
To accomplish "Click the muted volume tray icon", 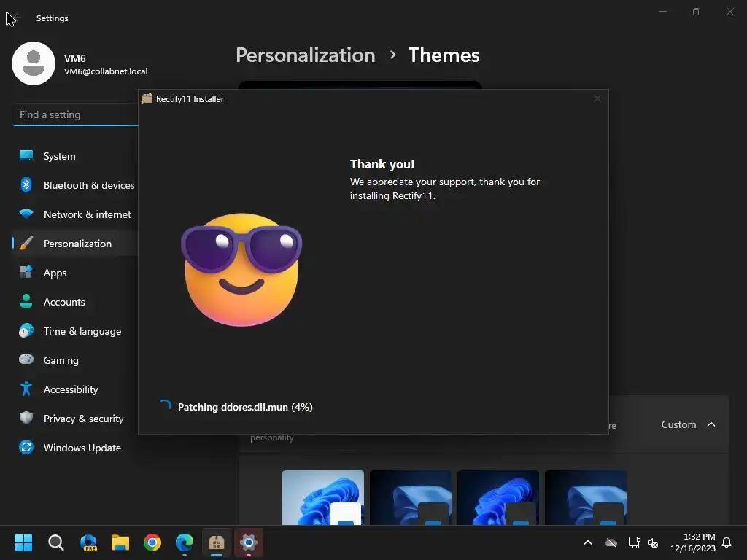I will 653,542.
